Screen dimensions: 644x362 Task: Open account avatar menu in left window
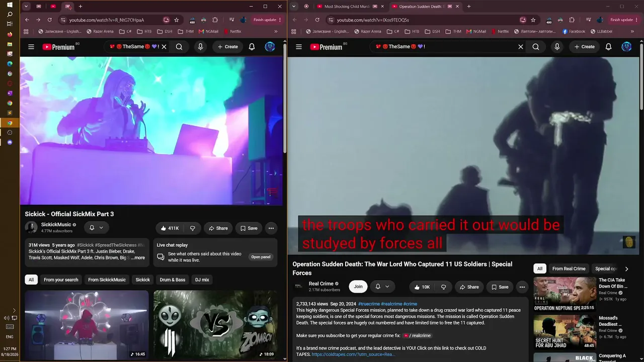pos(270,47)
